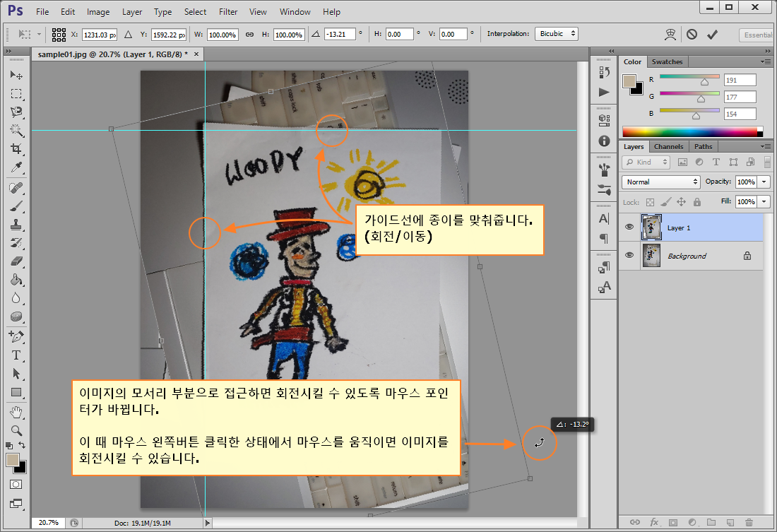This screenshot has width=777, height=532.
Task: Select the Sponge tool
Action: tap(16, 317)
